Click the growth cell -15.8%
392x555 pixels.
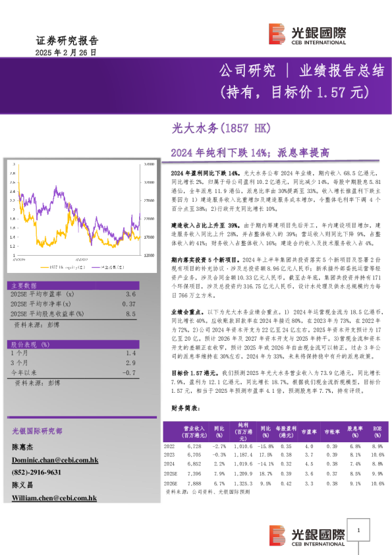click(x=266, y=447)
